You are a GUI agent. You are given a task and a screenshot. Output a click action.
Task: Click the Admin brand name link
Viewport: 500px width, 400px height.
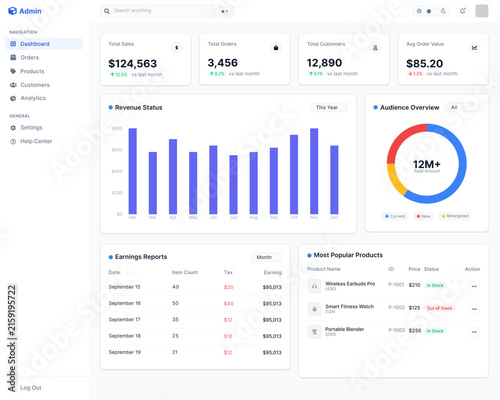(30, 11)
